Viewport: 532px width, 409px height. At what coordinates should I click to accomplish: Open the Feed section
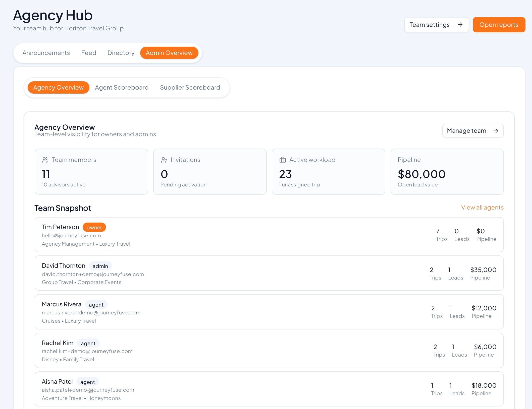(89, 53)
